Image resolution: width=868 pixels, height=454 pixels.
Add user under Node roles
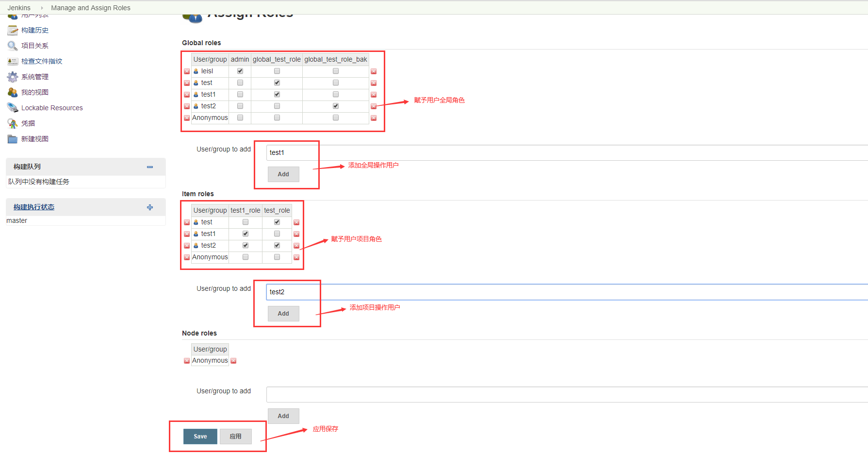coord(283,416)
